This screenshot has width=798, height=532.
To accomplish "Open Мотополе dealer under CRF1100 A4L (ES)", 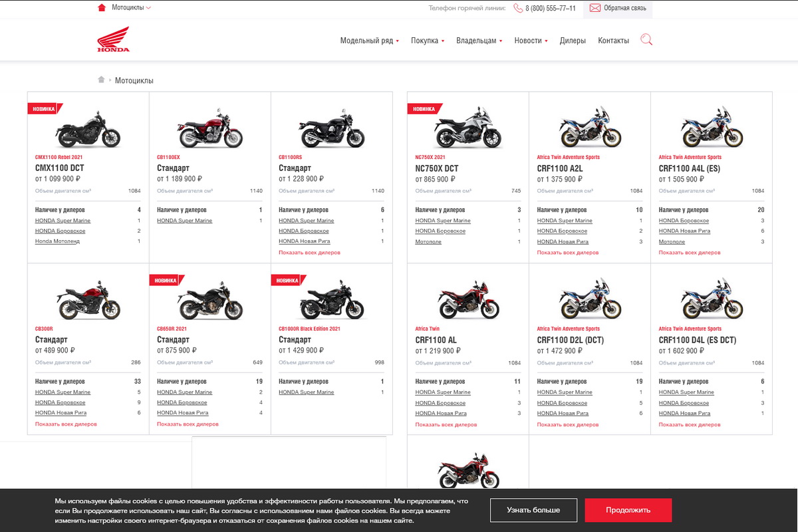I will (x=672, y=242).
